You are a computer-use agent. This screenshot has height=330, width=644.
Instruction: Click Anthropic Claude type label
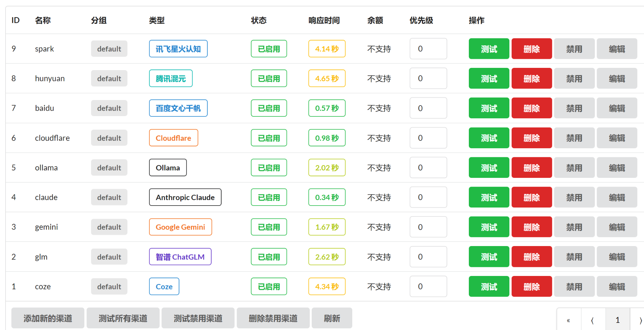tap(185, 197)
